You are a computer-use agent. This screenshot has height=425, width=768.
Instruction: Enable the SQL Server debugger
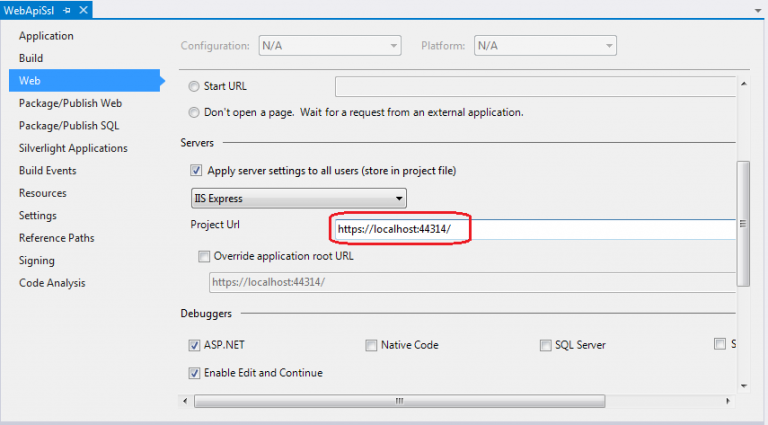coord(545,346)
